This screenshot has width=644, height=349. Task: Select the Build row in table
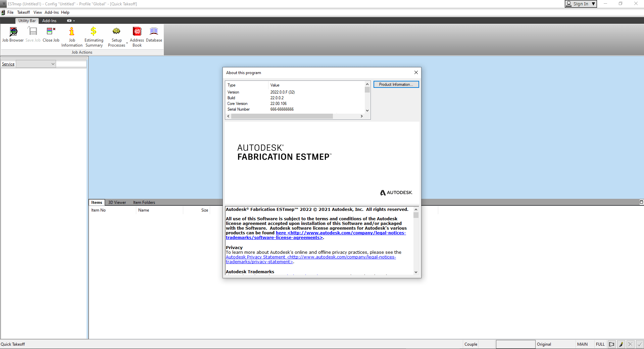coord(295,98)
